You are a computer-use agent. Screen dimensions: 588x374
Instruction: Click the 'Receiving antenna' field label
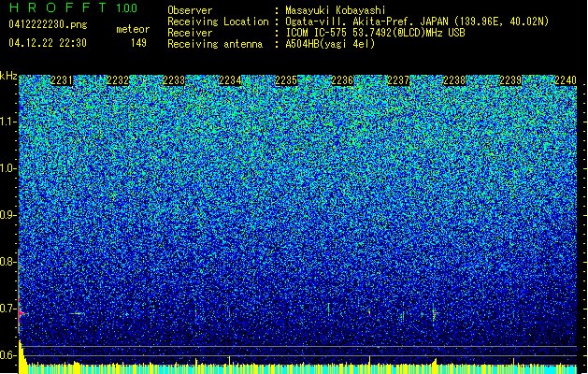(215, 44)
